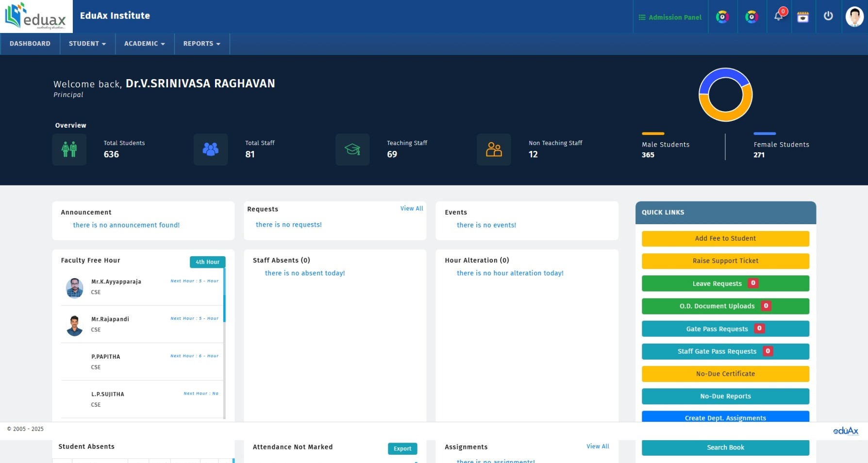Click the colorful dial icon beside Admission Panel
The height and width of the screenshot is (463, 868).
click(x=722, y=17)
